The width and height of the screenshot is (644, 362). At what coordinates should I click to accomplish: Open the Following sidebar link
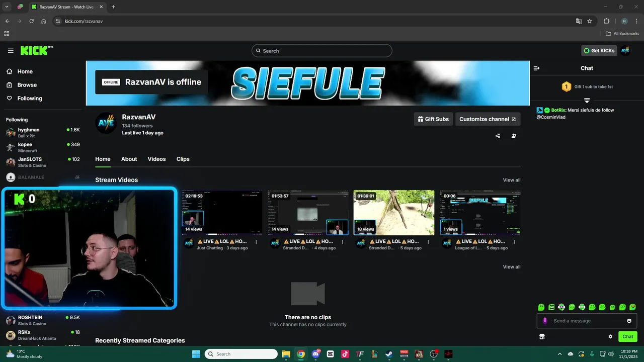point(29,99)
